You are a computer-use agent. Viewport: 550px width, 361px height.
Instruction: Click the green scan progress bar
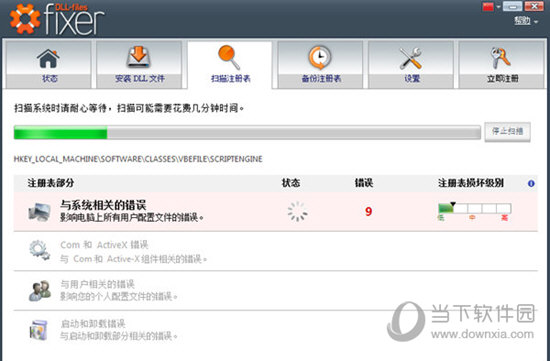pyautogui.click(x=247, y=133)
